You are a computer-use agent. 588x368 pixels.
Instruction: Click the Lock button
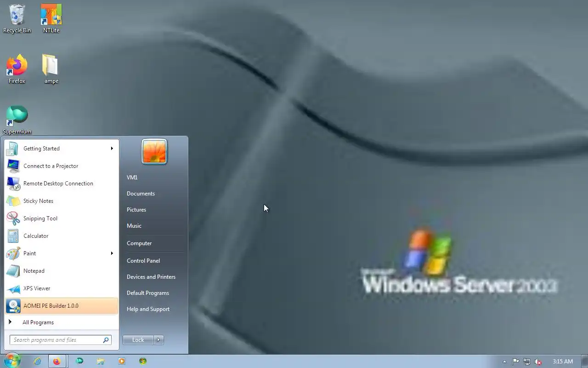pos(138,340)
